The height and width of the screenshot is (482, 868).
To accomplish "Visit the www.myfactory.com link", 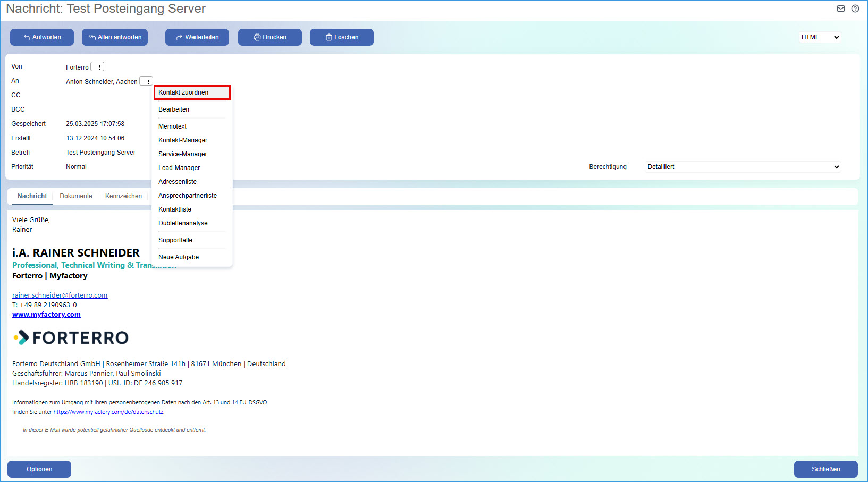I will 46,314.
